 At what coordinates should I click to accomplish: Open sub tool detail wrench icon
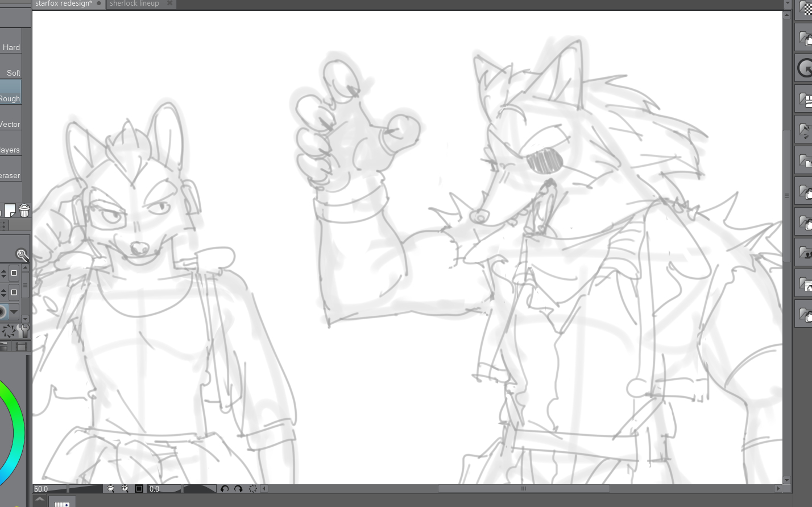coord(23,331)
